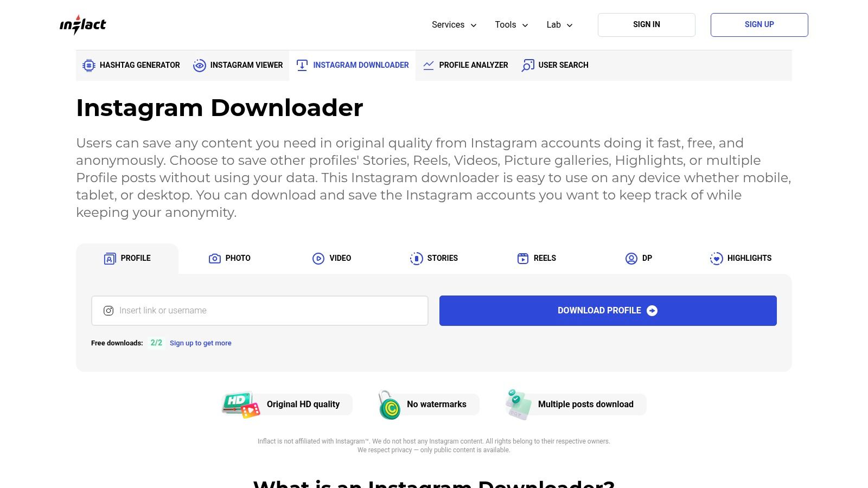The image size is (868, 488).
Task: Select the Instagram Viewer eye icon
Action: pyautogui.click(x=199, y=66)
